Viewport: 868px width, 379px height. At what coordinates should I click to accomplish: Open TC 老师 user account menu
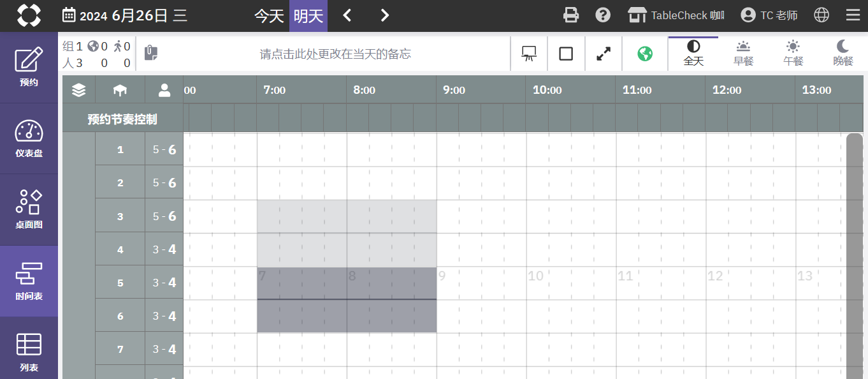coord(769,15)
